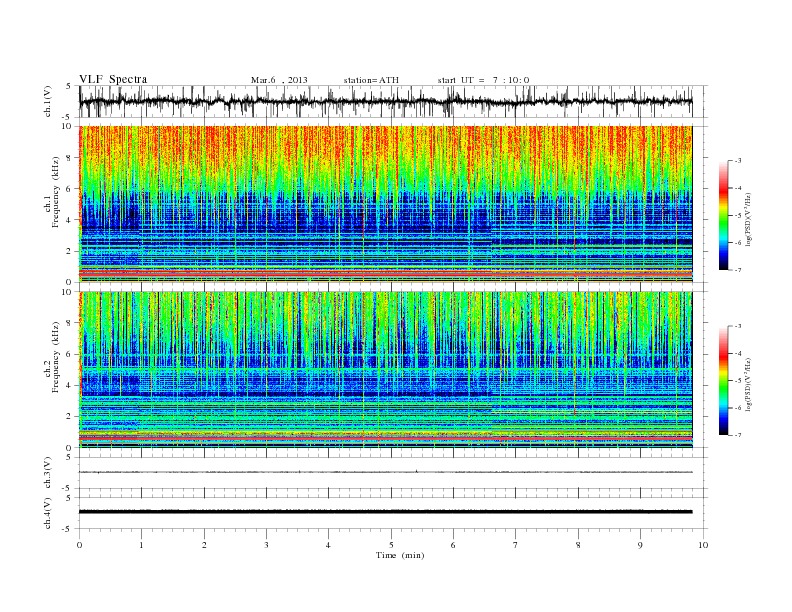Click the "ch.1(V)" waveform axis label

coord(47,101)
